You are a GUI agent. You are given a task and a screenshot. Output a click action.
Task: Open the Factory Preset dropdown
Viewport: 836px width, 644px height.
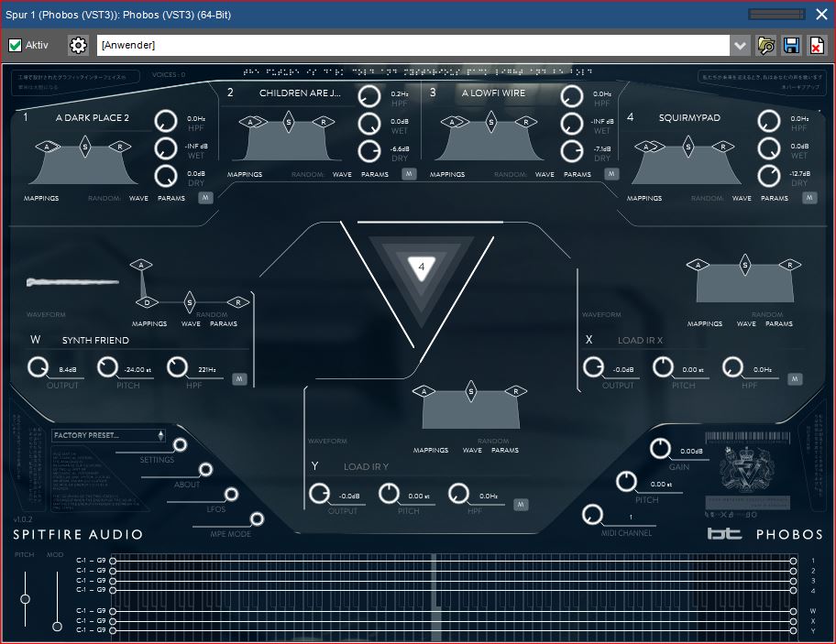109,435
